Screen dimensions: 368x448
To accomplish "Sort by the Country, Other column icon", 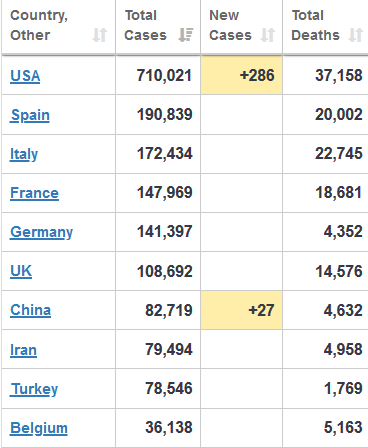I will coord(100,35).
